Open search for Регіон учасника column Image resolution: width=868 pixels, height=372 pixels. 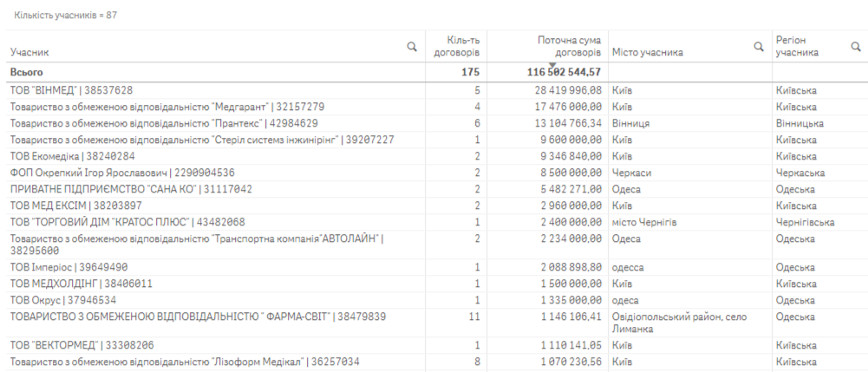(x=856, y=47)
